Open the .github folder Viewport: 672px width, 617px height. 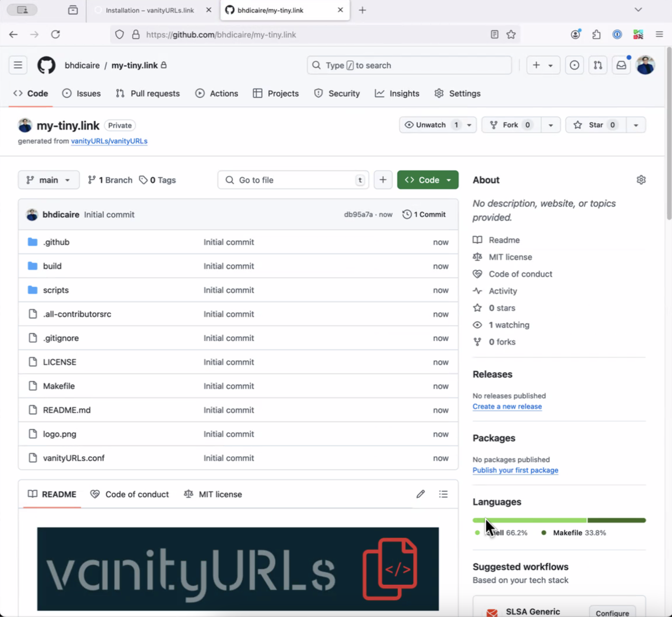pos(56,242)
